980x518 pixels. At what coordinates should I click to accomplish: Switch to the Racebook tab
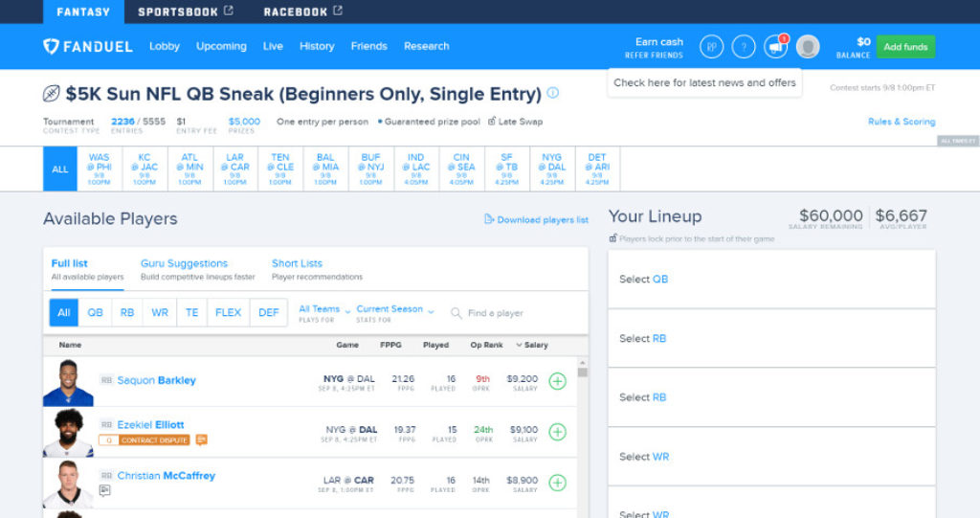point(302,11)
